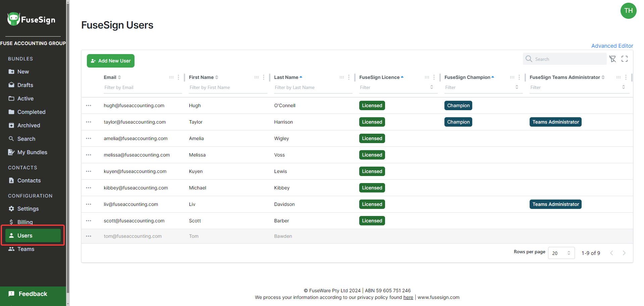Open row actions for tom@fuseaccounting.com
The image size is (644, 306).
(x=89, y=236)
